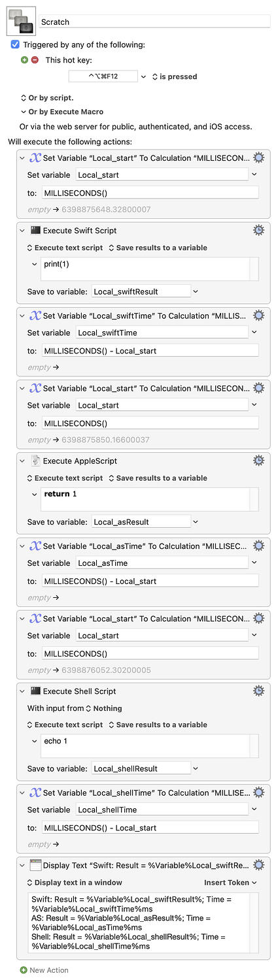Collapse the Display Text action
The height and width of the screenshot is (980, 276).
coord(24,865)
